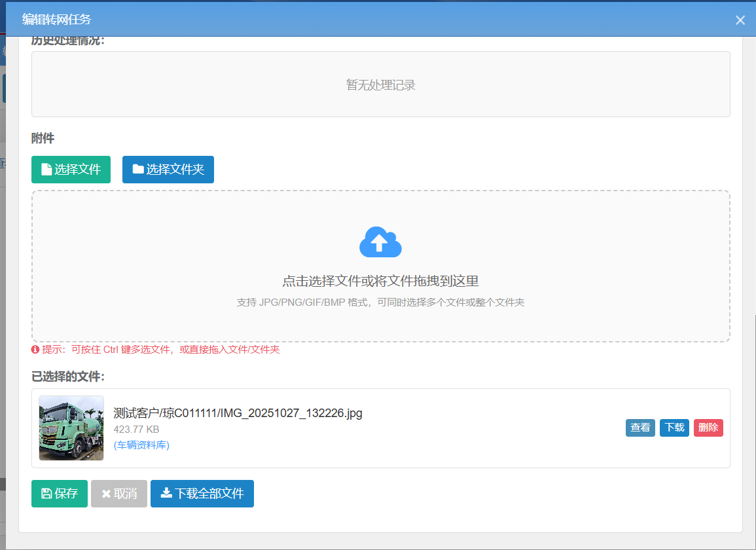The width and height of the screenshot is (756, 550).
Task: Remove the attachment with the red 删除 button
Action: click(708, 428)
